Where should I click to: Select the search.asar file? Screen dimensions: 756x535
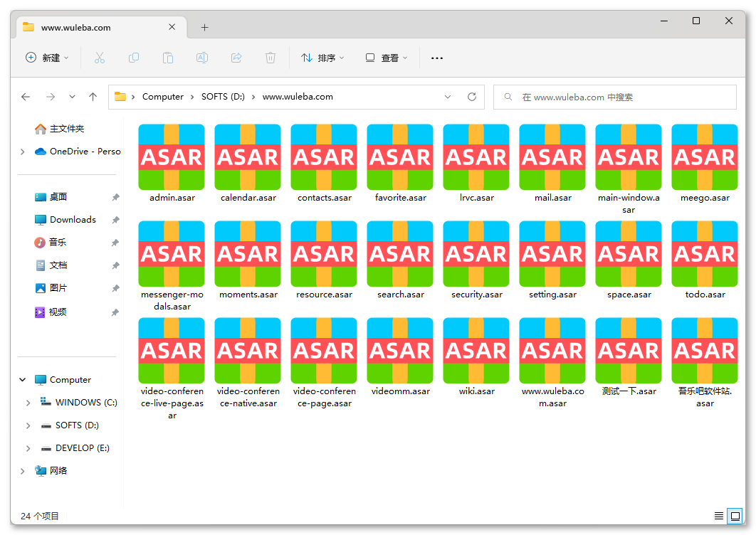[400, 260]
